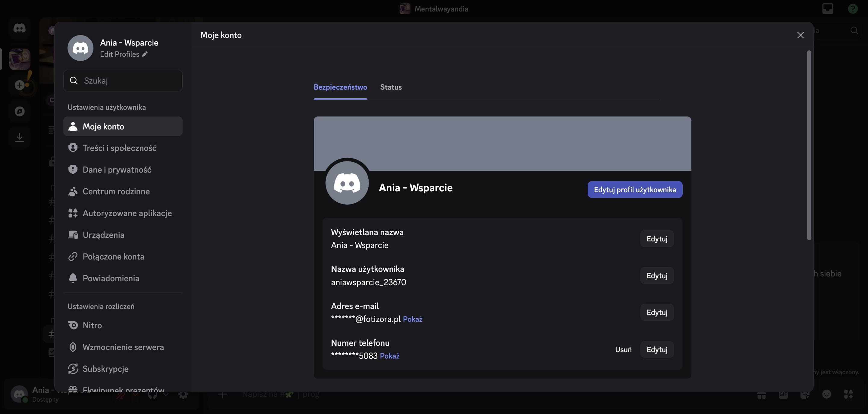Open Urządzenia settings

click(x=123, y=235)
